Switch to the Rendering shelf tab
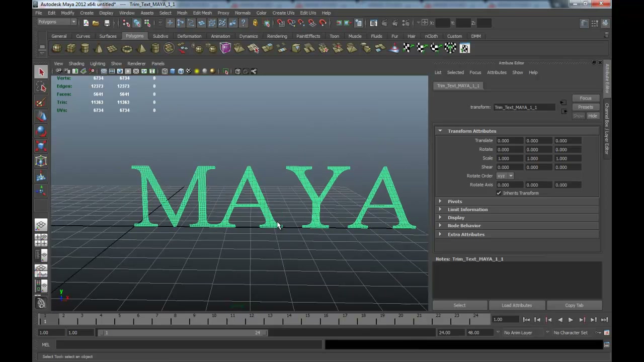This screenshot has width=644, height=362. [277, 36]
